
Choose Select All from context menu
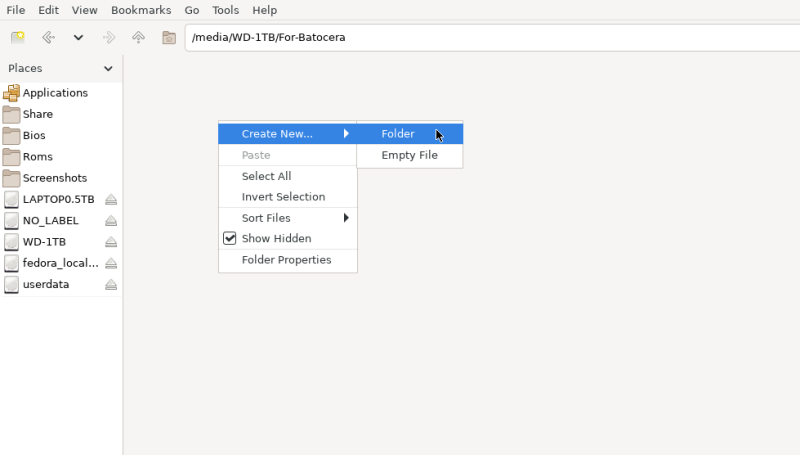click(288, 176)
